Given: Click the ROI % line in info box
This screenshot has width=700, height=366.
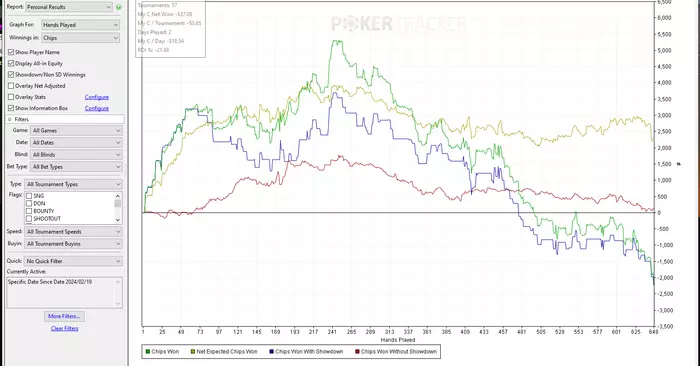Looking at the screenshot, I should (154, 50).
